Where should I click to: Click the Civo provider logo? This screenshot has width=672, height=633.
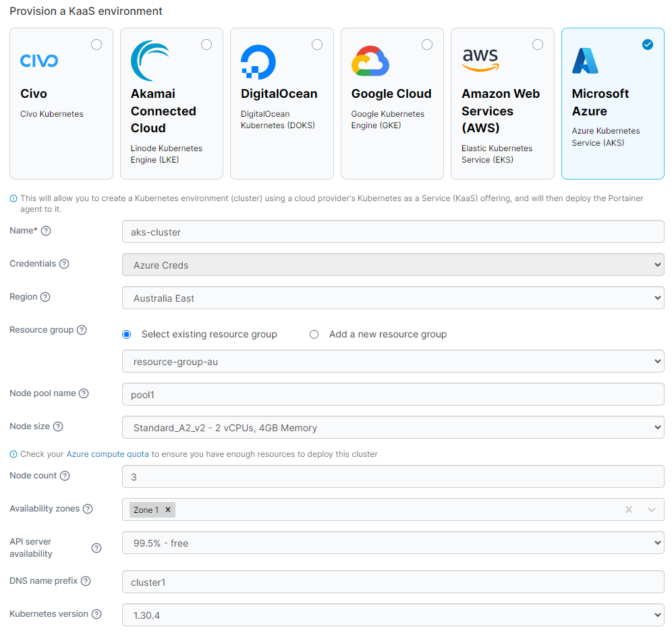coord(39,61)
